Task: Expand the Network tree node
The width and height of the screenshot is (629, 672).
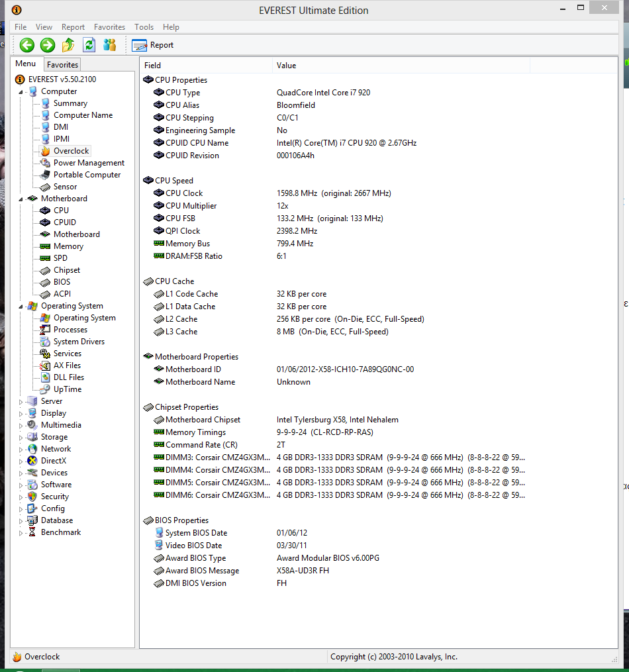Action: (21, 449)
